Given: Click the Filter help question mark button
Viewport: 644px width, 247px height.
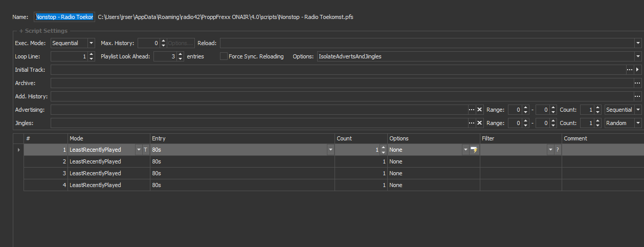Looking at the screenshot, I should tap(558, 150).
